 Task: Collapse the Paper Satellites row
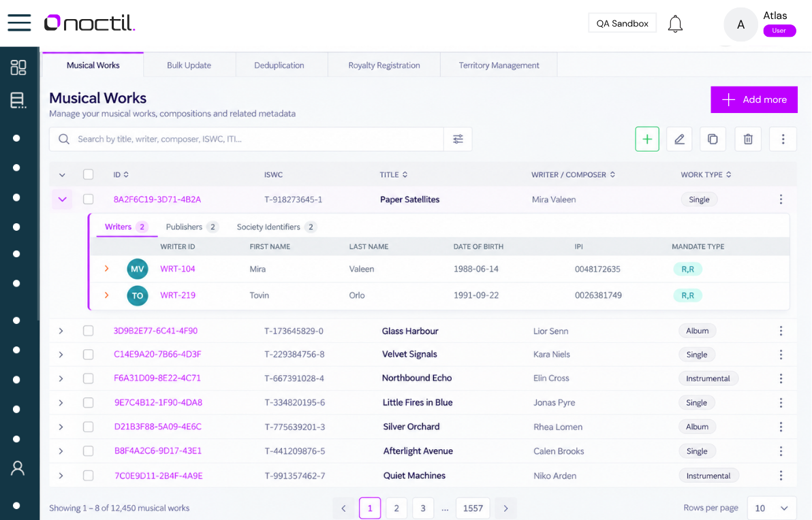[62, 199]
